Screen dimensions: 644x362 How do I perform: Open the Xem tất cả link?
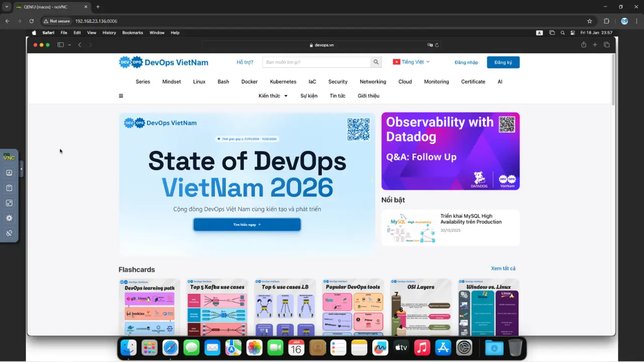pyautogui.click(x=503, y=268)
